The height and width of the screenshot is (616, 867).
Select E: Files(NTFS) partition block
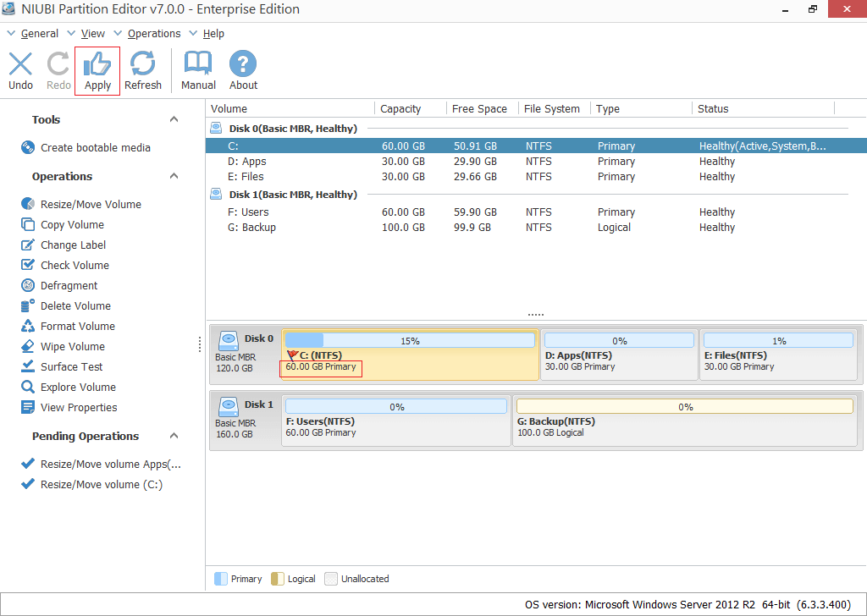[x=779, y=355]
